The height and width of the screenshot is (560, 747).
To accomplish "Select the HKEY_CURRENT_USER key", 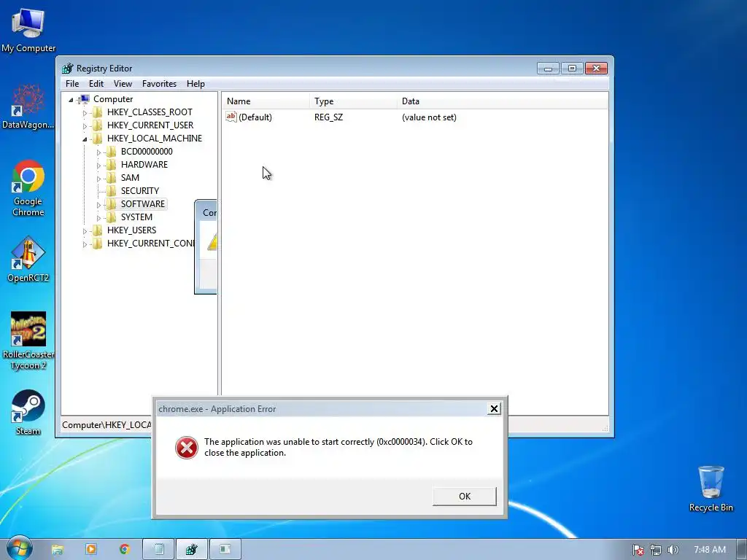I will point(150,125).
